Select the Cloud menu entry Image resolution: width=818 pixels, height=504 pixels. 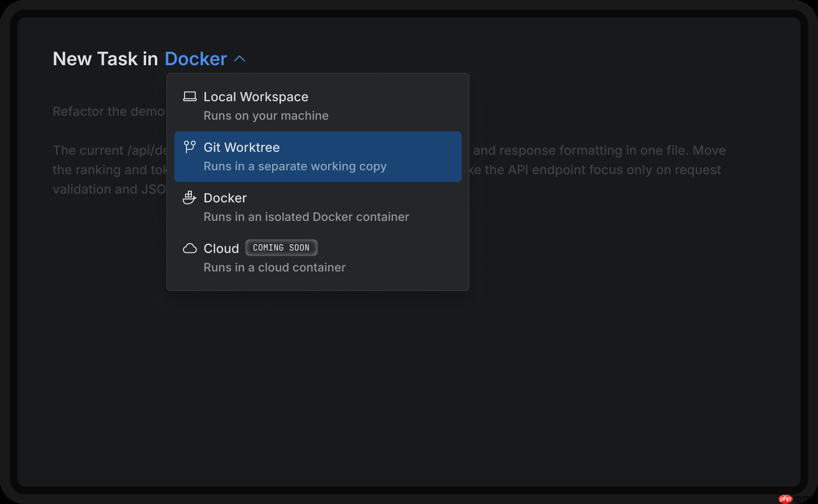click(x=221, y=248)
